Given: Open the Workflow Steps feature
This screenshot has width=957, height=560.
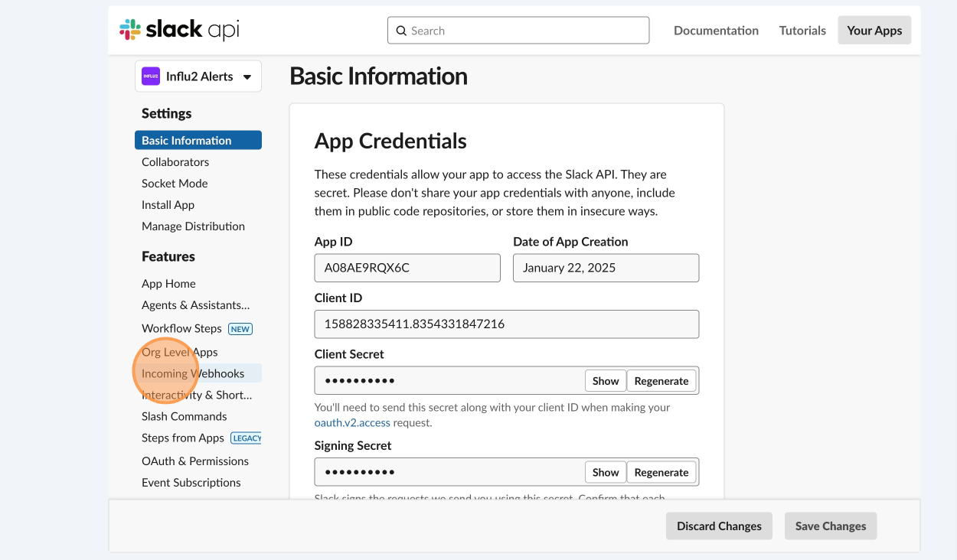Looking at the screenshot, I should tap(181, 328).
